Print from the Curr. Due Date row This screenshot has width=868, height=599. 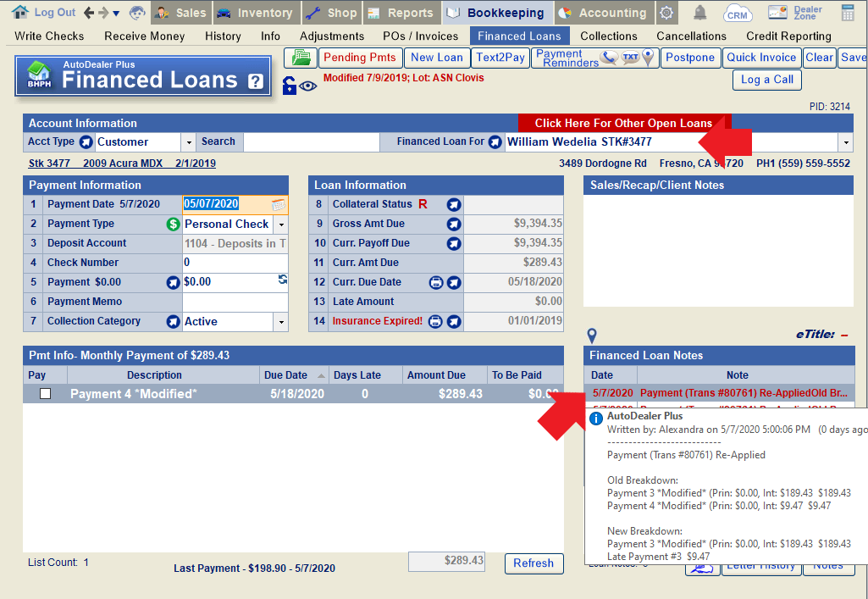pos(436,282)
